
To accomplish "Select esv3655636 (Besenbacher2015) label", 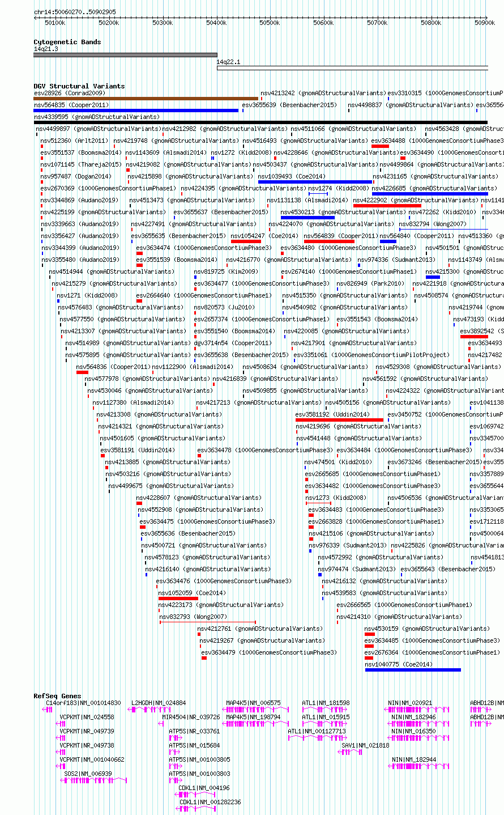I will point(188,533).
